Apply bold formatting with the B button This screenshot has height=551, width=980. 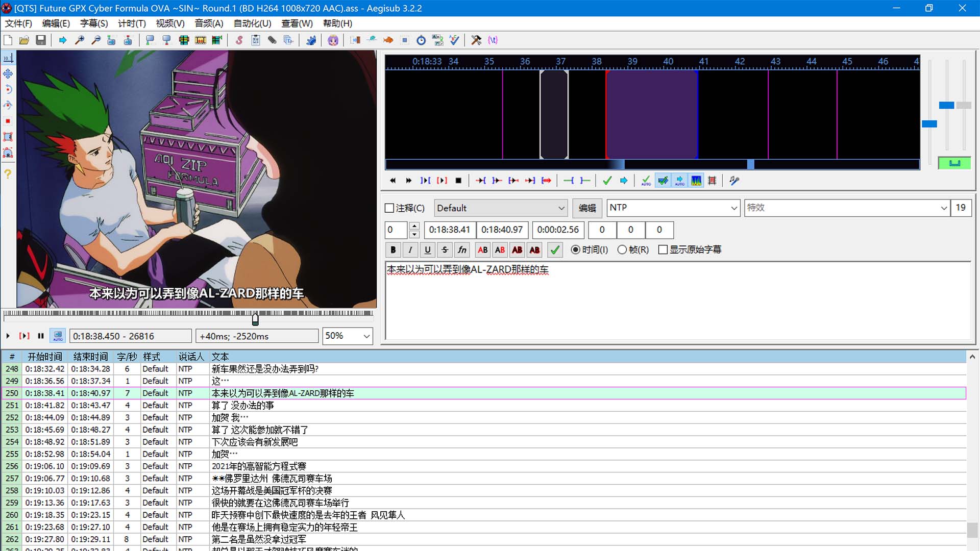click(393, 250)
